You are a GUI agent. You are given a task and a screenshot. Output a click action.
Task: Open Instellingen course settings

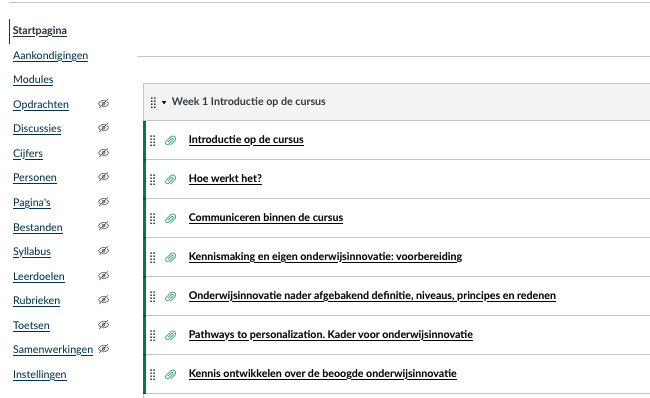(39, 374)
